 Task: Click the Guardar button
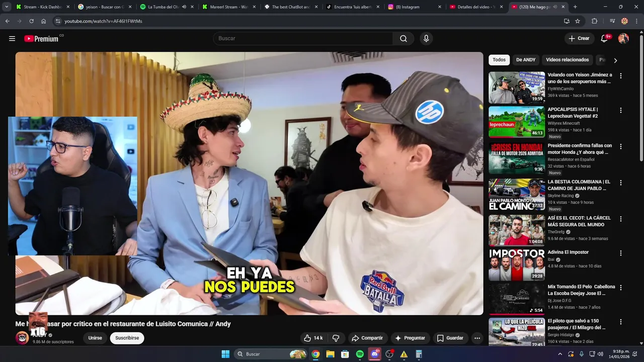tap(450, 338)
